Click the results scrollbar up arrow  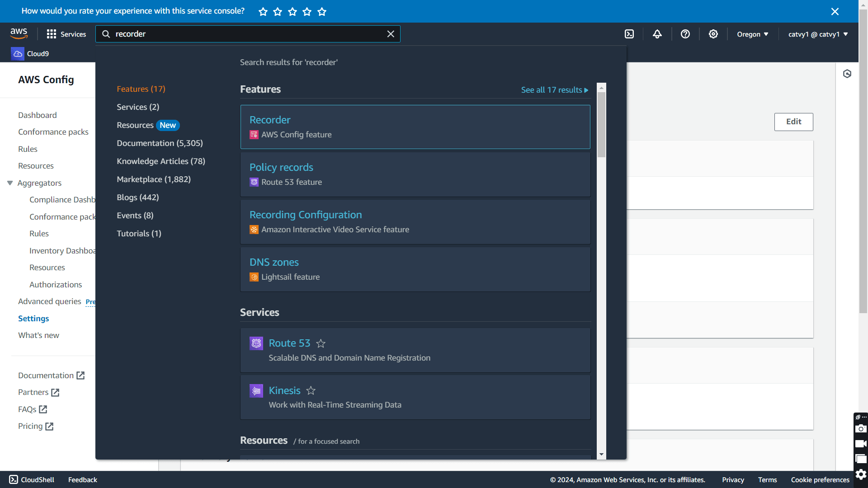601,87
